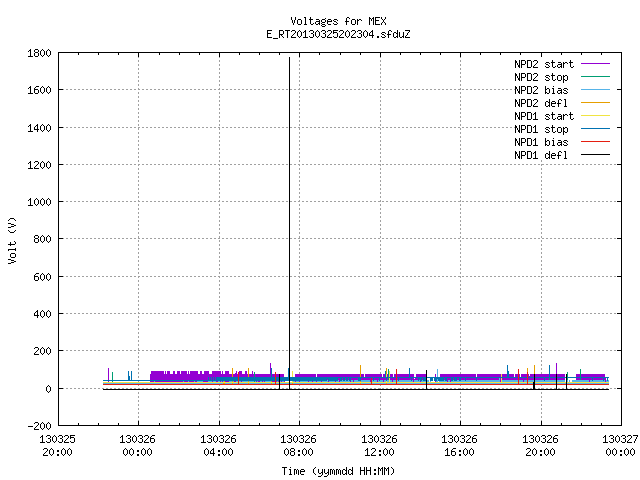This screenshot has height=480, width=640.
Task: Click the orange NPD2 defl legend line
Action: [x=595, y=103]
